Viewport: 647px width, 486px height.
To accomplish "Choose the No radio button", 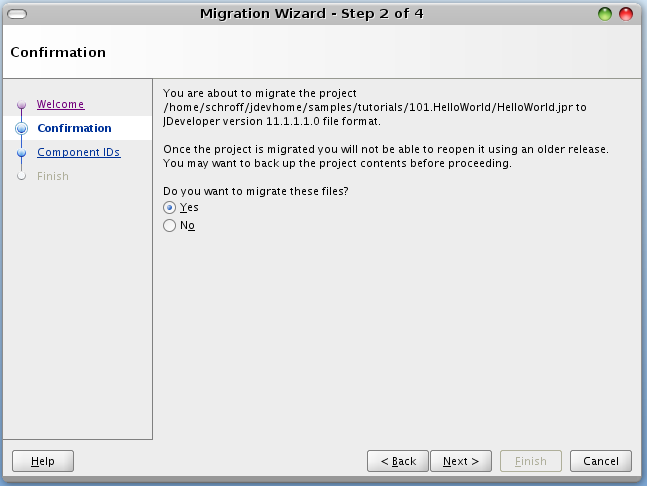I will [x=169, y=225].
